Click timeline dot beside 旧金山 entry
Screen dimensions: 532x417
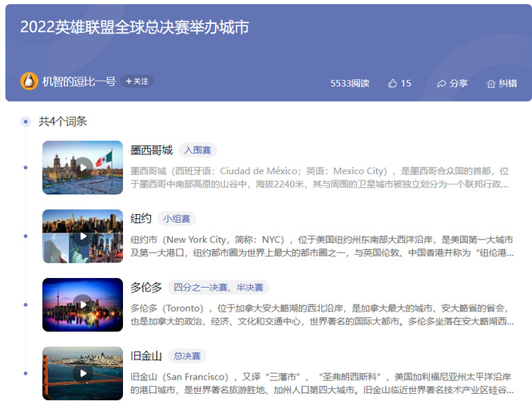pyautogui.click(x=26, y=373)
